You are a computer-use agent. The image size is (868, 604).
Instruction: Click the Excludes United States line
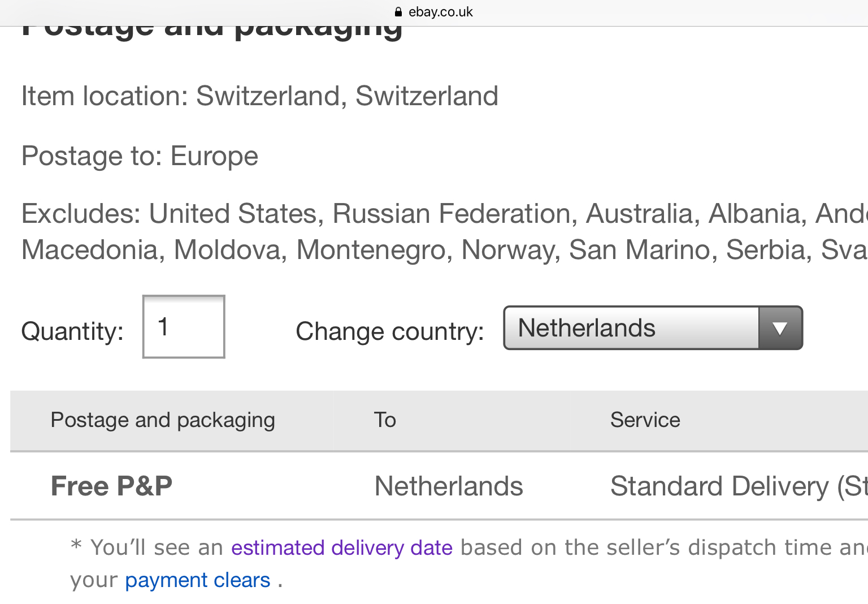point(445,214)
